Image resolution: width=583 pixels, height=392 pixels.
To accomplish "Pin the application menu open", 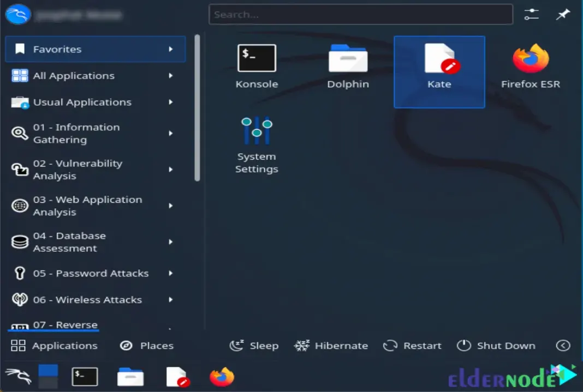I will (563, 15).
